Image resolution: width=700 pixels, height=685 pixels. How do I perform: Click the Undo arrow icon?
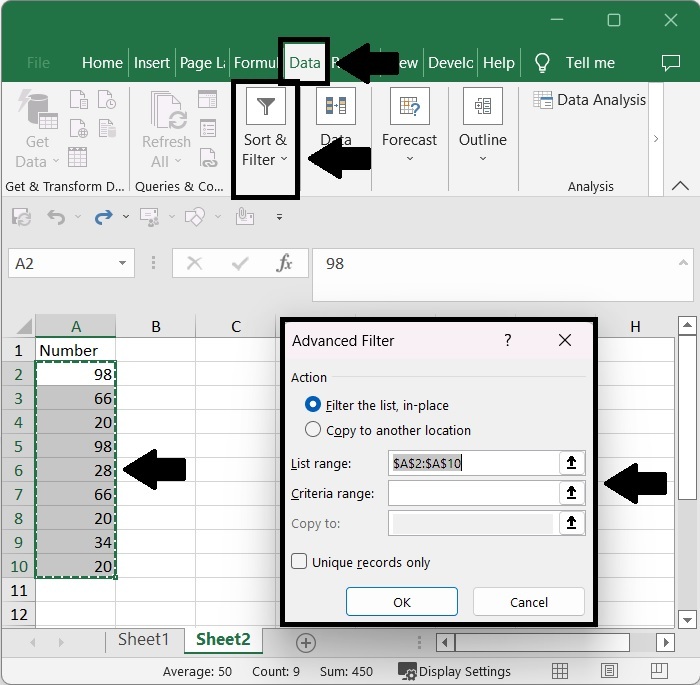pyautogui.click(x=56, y=217)
